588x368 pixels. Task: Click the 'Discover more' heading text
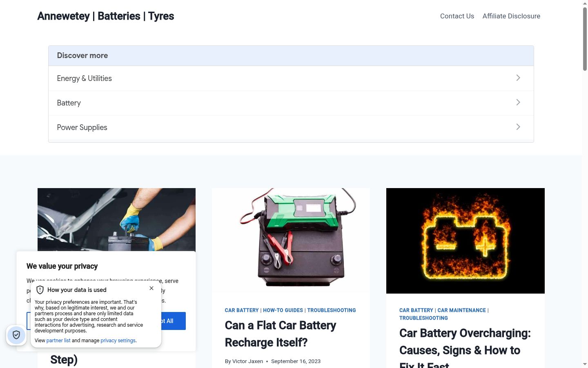click(82, 56)
